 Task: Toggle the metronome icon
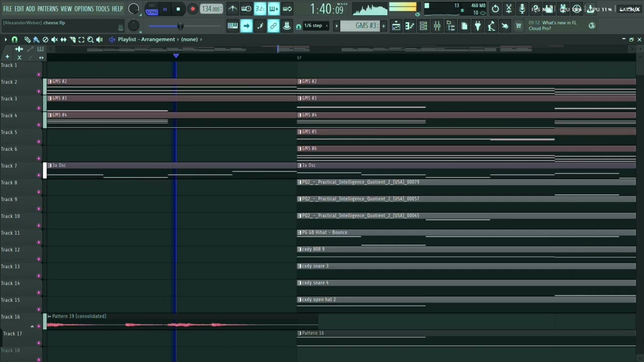[x=232, y=9]
